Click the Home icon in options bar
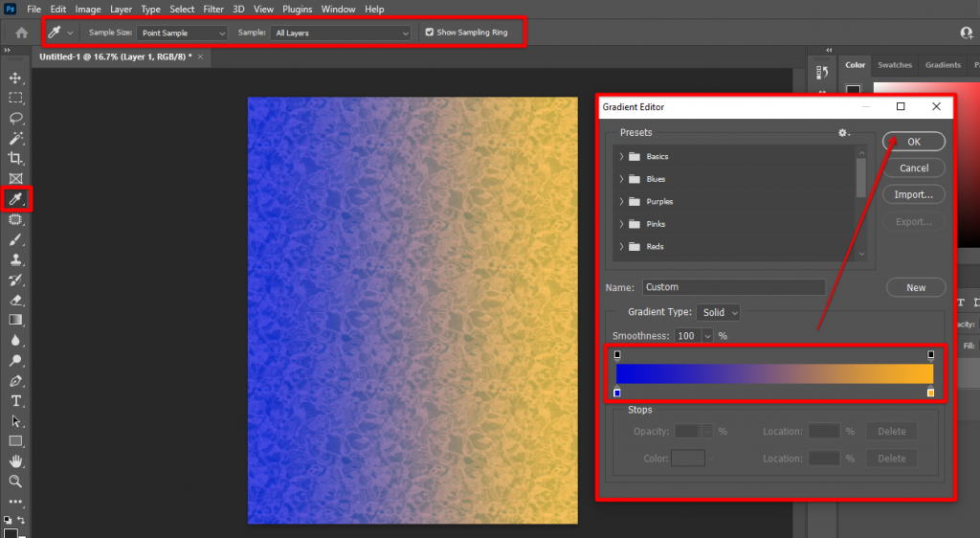 [21, 33]
